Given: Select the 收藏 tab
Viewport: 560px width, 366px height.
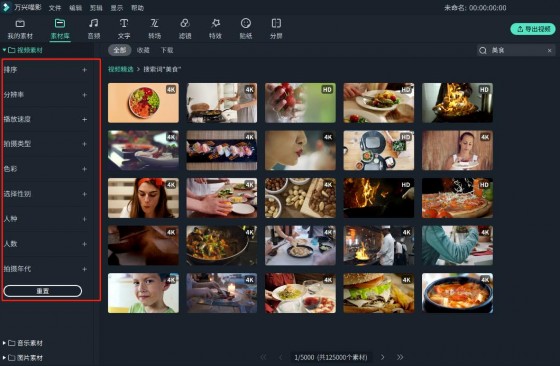Looking at the screenshot, I should click(x=143, y=50).
